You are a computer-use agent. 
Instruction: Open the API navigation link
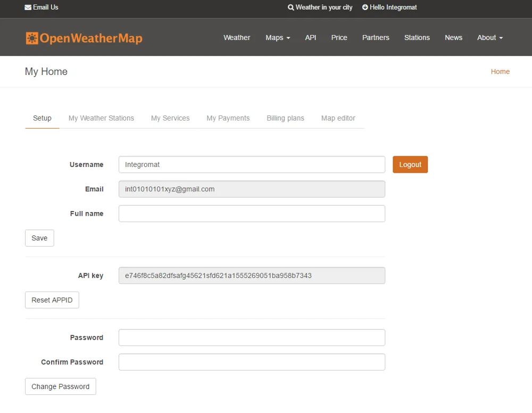[x=311, y=38]
